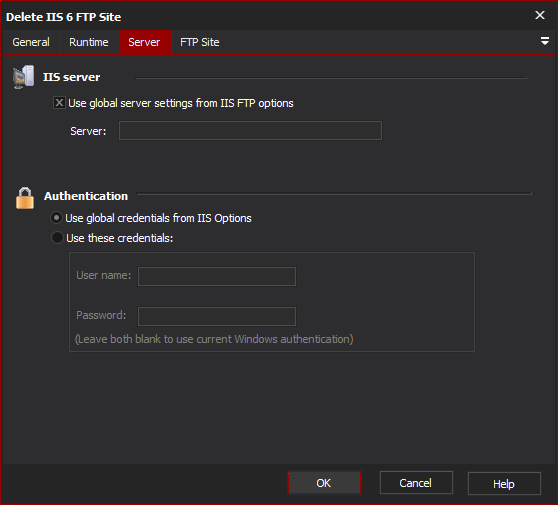Click the Authentication padlock icon
This screenshot has width=558, height=505.
click(x=25, y=198)
